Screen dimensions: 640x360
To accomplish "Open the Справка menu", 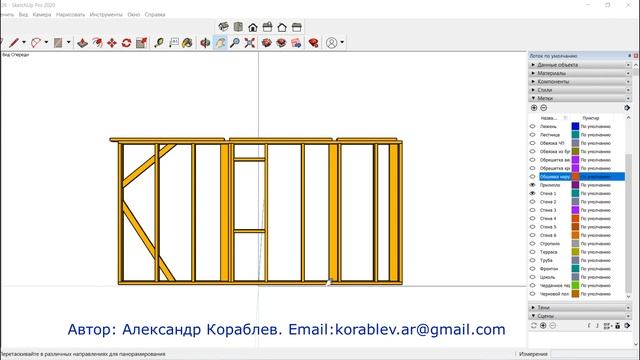I will click(x=155, y=15).
